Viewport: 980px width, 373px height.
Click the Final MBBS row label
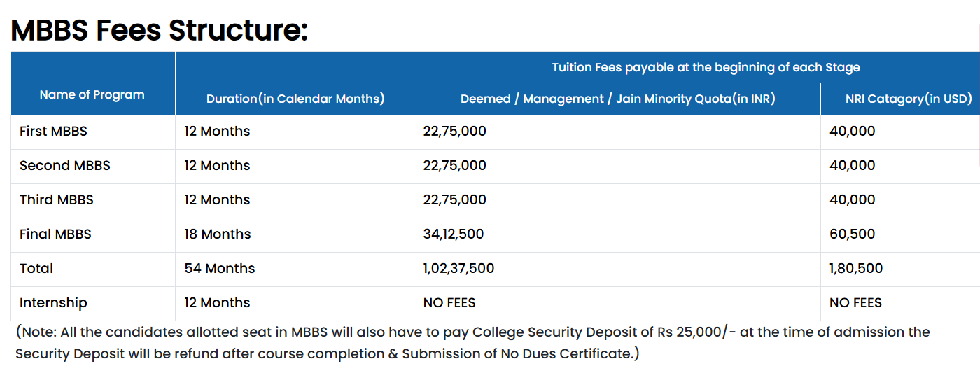[x=55, y=234]
